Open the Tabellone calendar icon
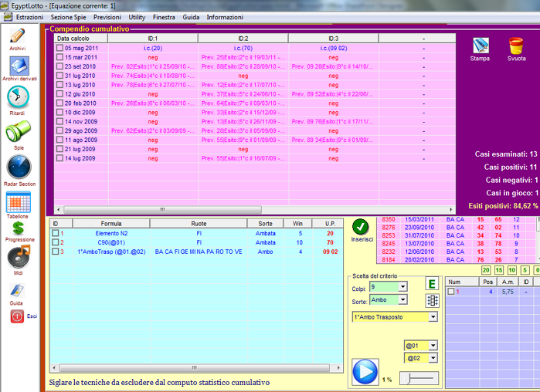This screenshot has height=392, width=540. click(18, 202)
